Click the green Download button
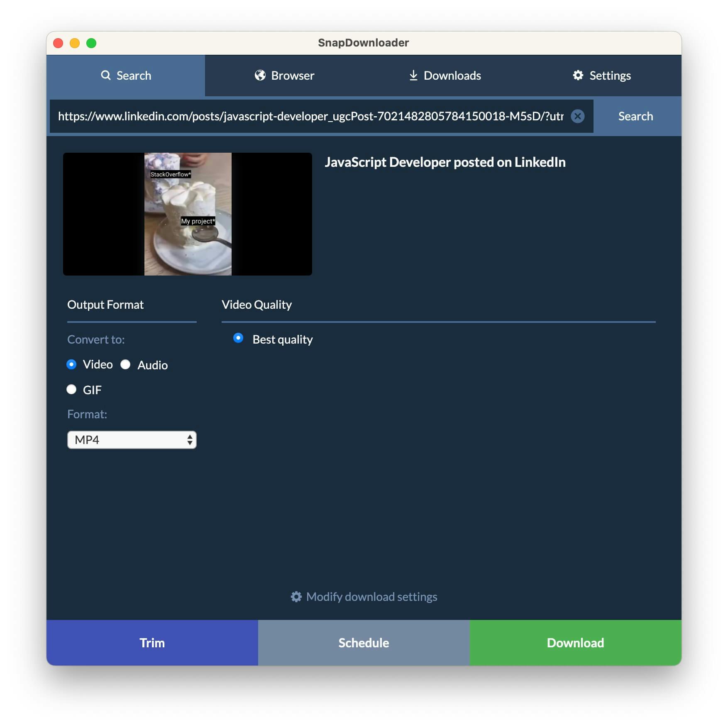 tap(575, 643)
